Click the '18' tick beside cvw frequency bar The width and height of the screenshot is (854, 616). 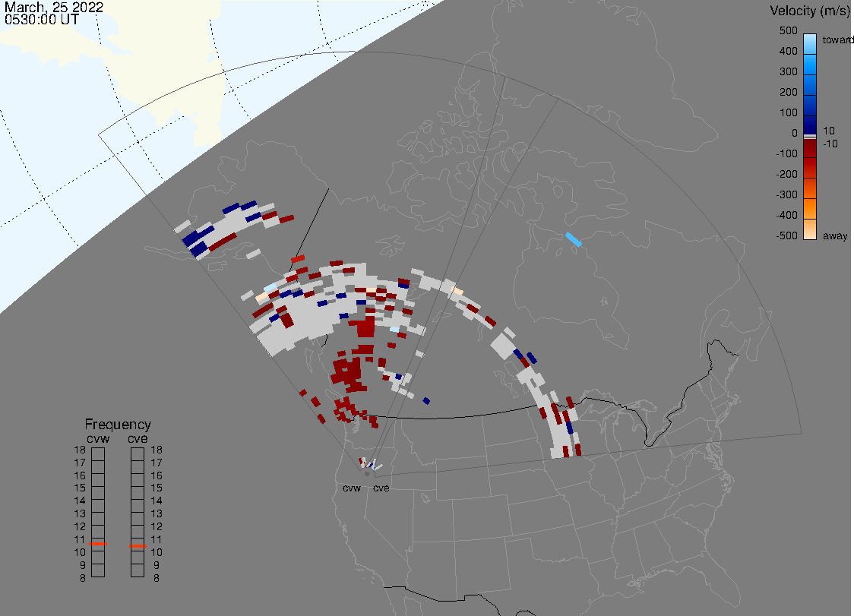(x=80, y=450)
